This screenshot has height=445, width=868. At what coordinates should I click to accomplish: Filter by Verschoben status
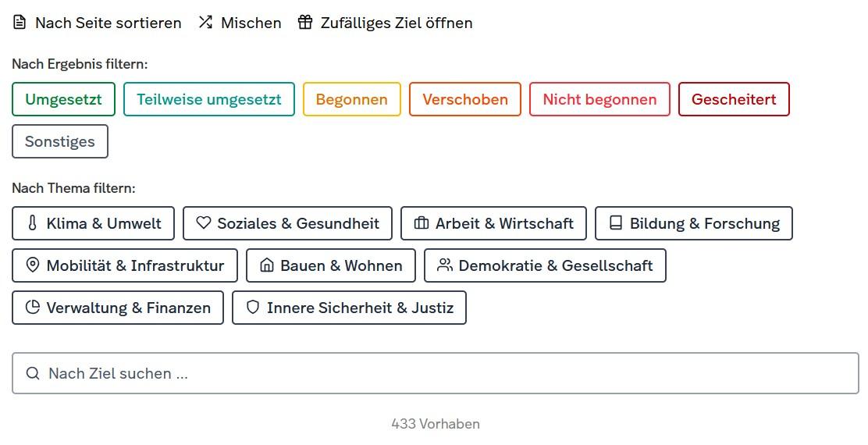click(x=465, y=99)
